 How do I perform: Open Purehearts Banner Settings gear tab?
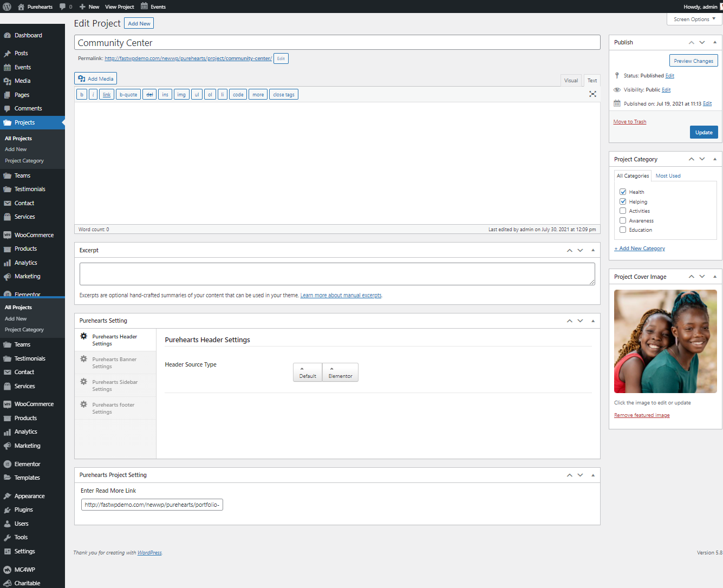click(x=115, y=363)
